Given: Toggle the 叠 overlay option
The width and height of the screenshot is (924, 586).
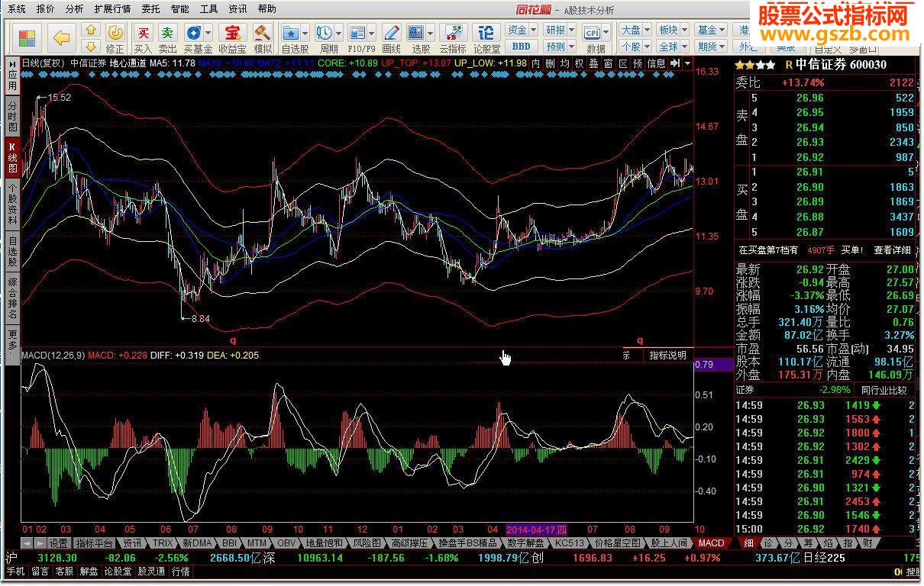Looking at the screenshot, I should pos(594,64).
